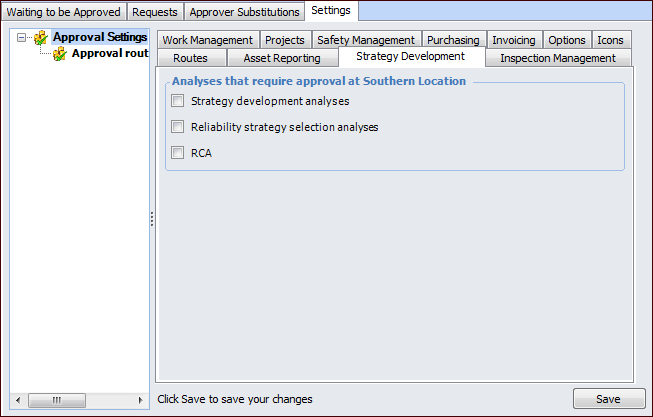Click the tree panel scroll left arrow

[x=19, y=400]
